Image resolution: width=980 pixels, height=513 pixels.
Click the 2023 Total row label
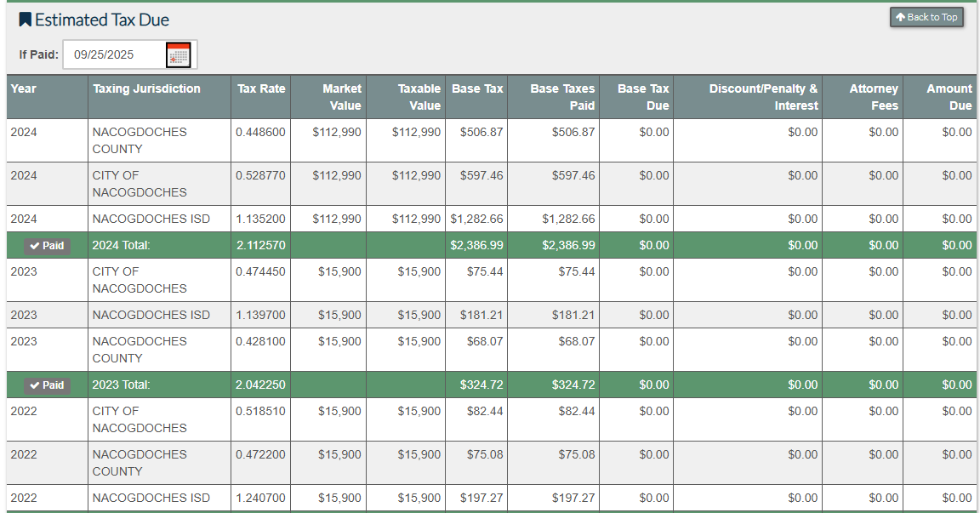click(x=122, y=385)
